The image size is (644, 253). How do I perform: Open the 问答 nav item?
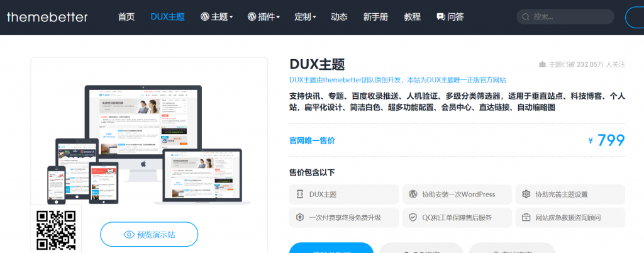(450, 17)
